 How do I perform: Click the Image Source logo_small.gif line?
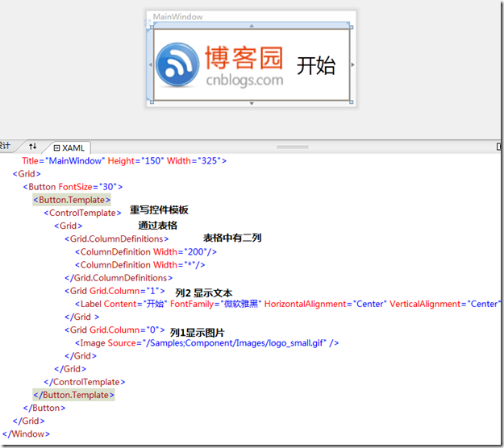click(x=206, y=343)
